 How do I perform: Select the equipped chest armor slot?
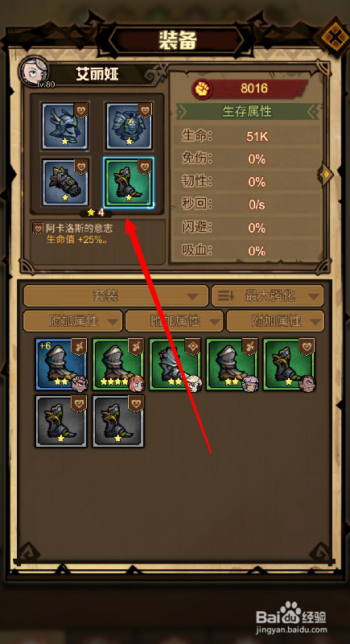(130, 126)
